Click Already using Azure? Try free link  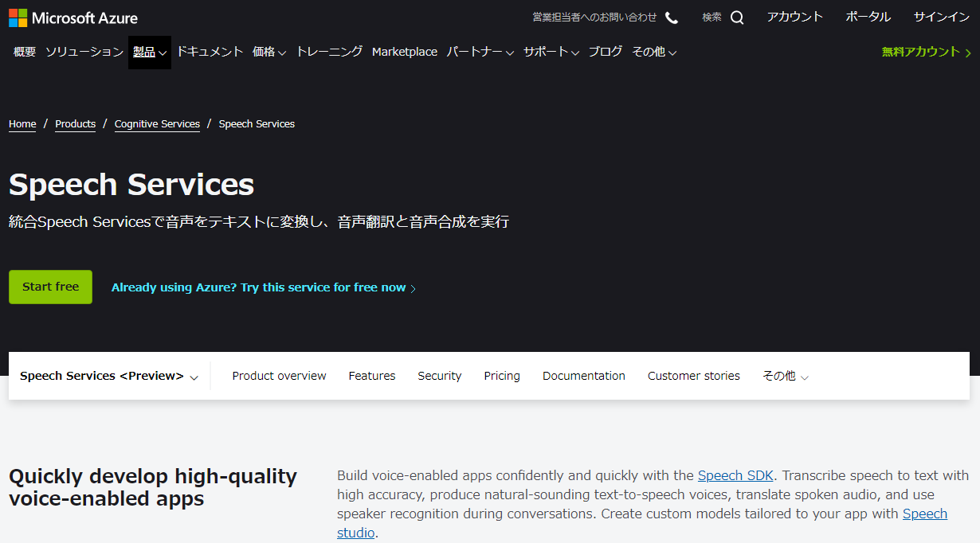click(x=264, y=287)
